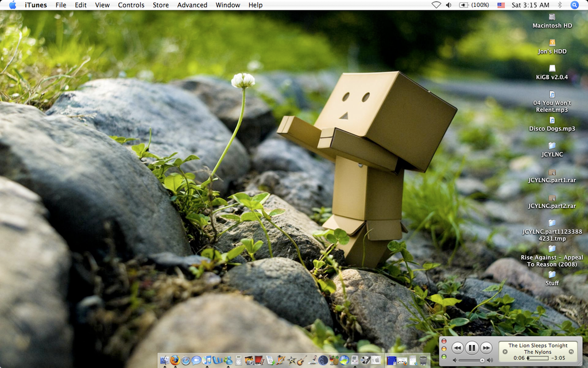Open iChat from the Dock
The height and width of the screenshot is (368, 588).
[x=196, y=361]
